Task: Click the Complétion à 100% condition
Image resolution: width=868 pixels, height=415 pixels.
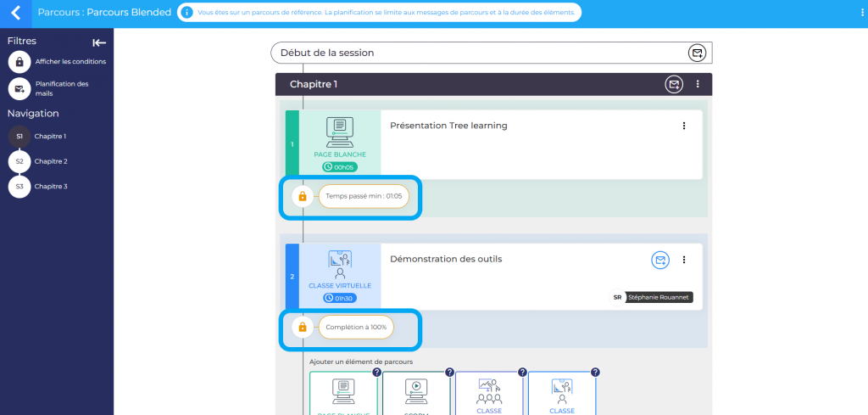Action: pos(356,327)
